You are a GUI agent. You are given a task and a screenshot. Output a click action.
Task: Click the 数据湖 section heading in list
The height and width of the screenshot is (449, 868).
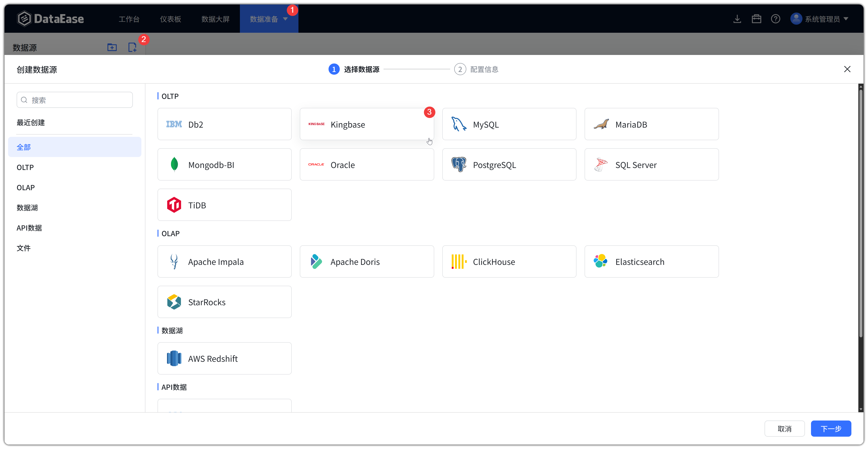[172, 330]
